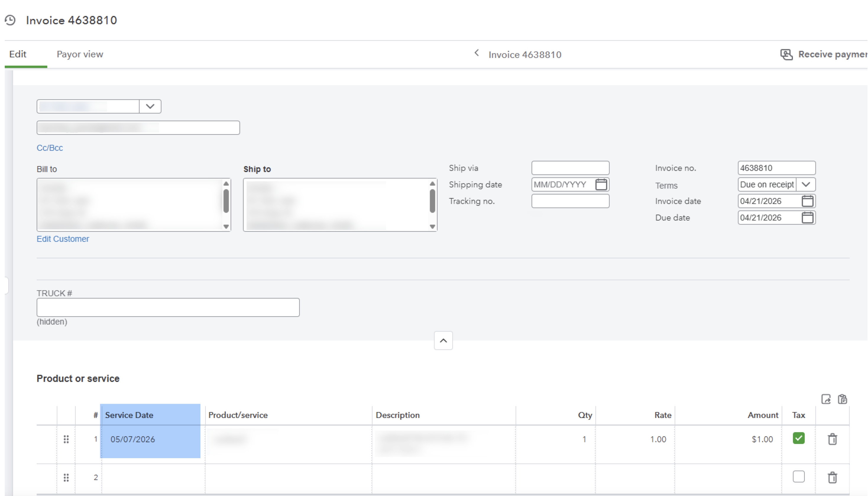The height and width of the screenshot is (496, 868).
Task: Focus the TRUCK # input field
Action: (168, 308)
